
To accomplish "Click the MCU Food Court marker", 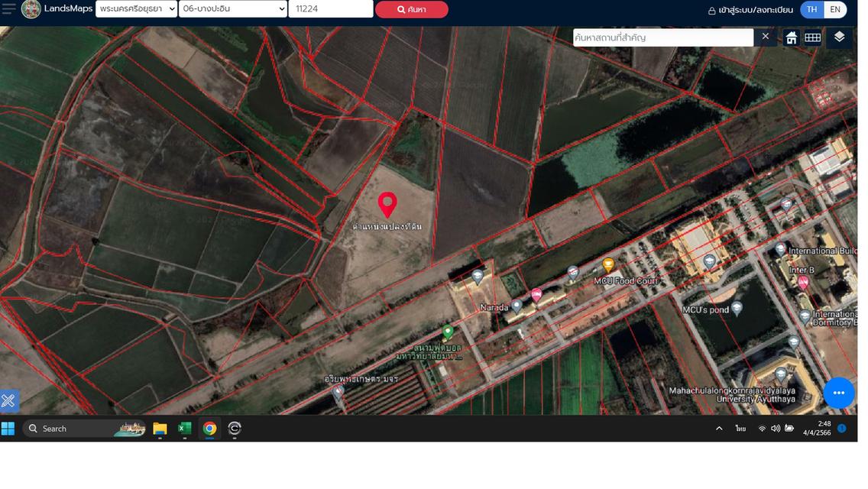I will click(608, 265).
